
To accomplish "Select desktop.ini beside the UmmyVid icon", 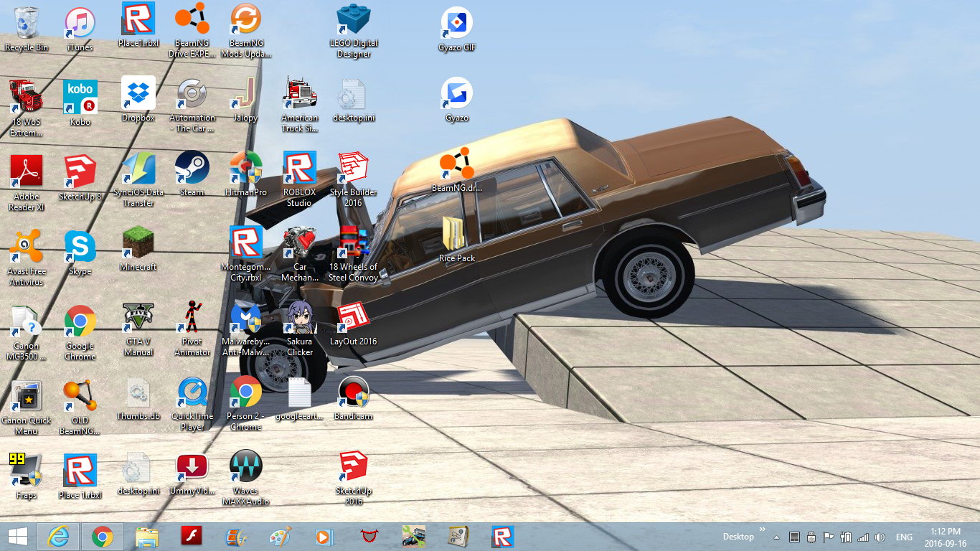I will (138, 473).
